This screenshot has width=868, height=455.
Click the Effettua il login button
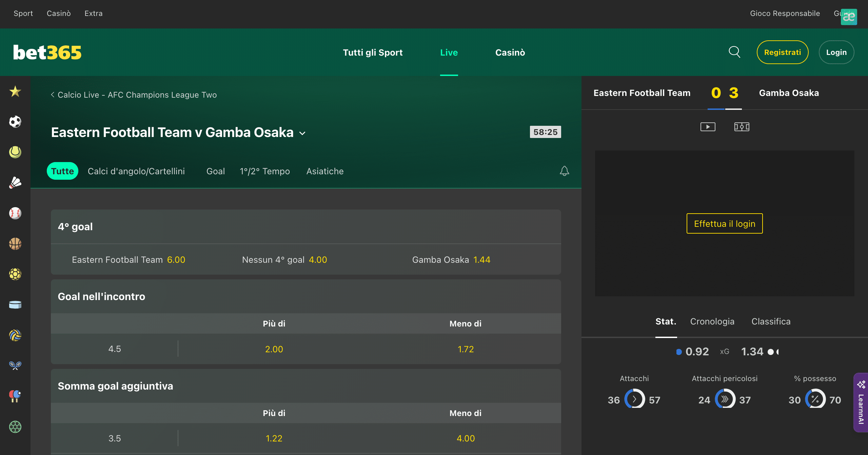(x=724, y=223)
